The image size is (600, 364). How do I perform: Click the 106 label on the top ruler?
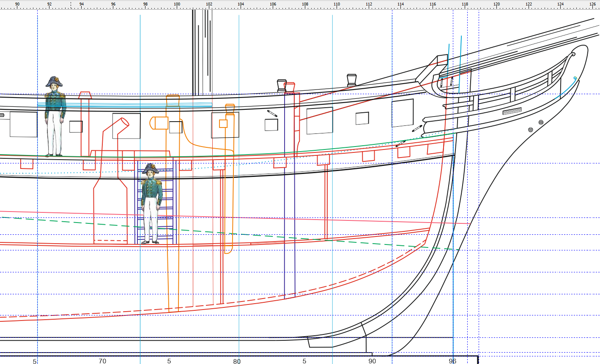(273, 4)
